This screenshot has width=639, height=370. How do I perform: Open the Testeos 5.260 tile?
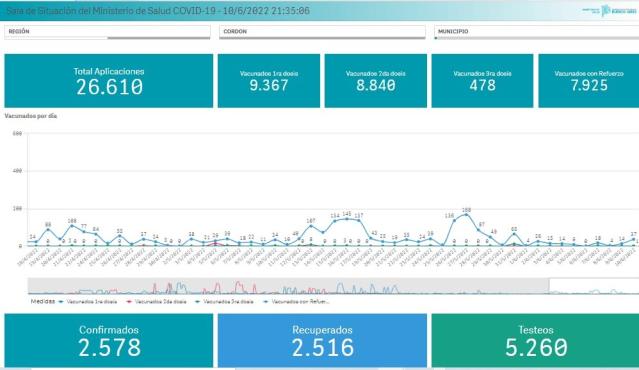(x=535, y=340)
